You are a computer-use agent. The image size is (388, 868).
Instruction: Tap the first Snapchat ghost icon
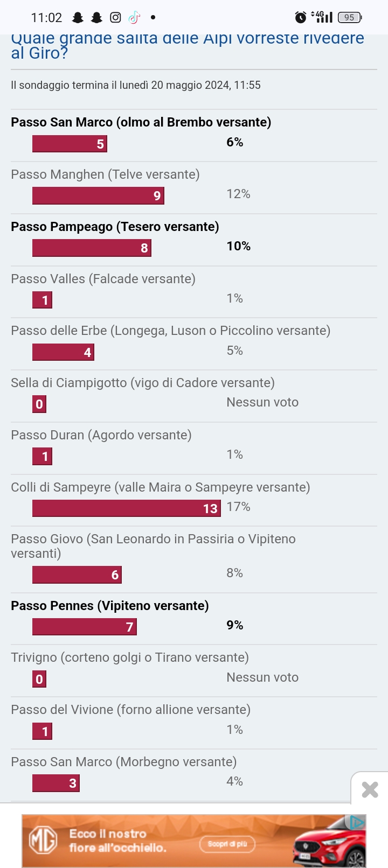point(78,18)
